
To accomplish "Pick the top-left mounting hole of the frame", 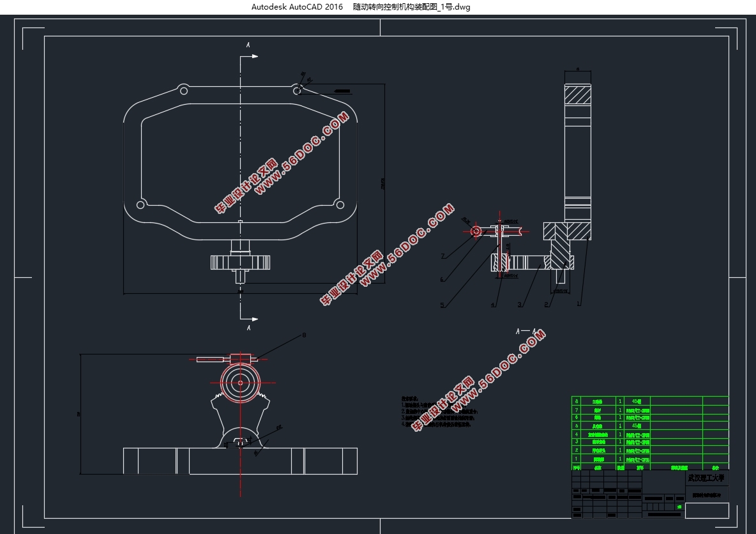I will (x=183, y=89).
